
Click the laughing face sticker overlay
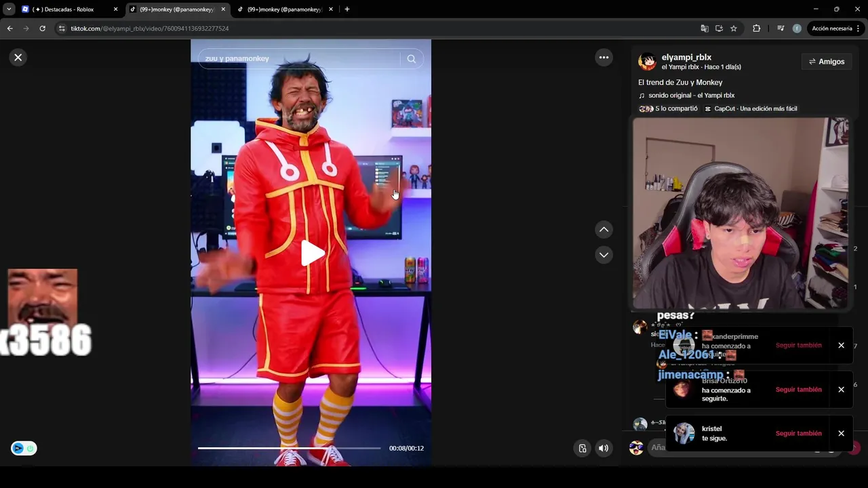43,298
